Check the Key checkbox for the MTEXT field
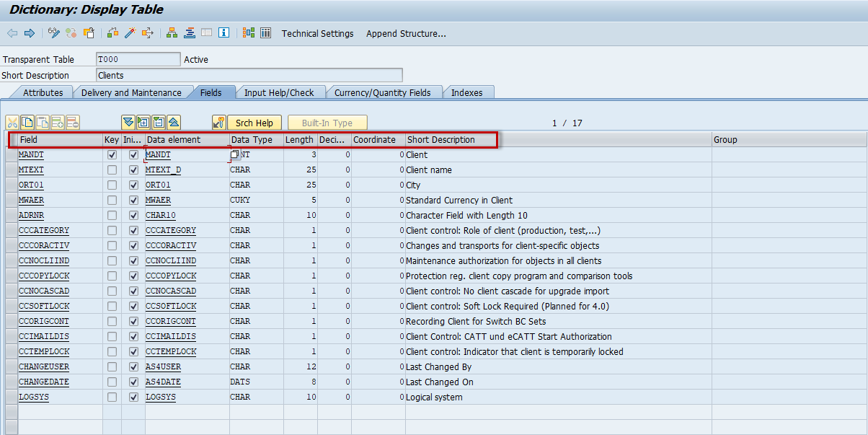Viewport: 868px width, 435px height. click(x=112, y=170)
